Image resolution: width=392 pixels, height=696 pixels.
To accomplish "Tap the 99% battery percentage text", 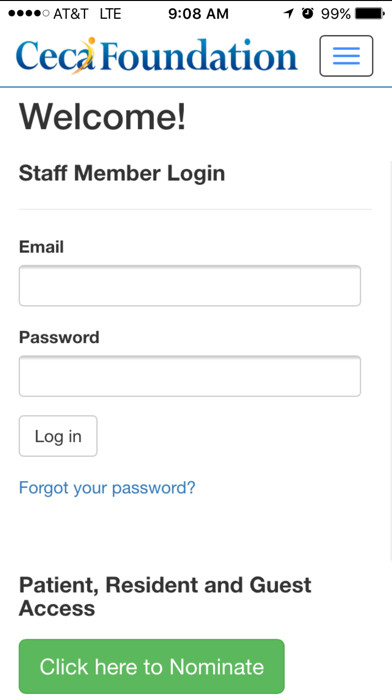I will click(336, 14).
